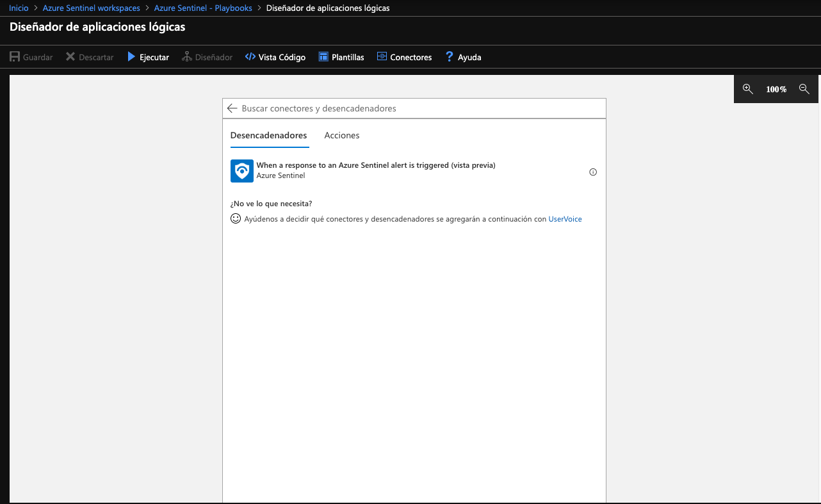The image size is (821, 504).
Task: Switch to the Acciones tab
Action: click(342, 135)
